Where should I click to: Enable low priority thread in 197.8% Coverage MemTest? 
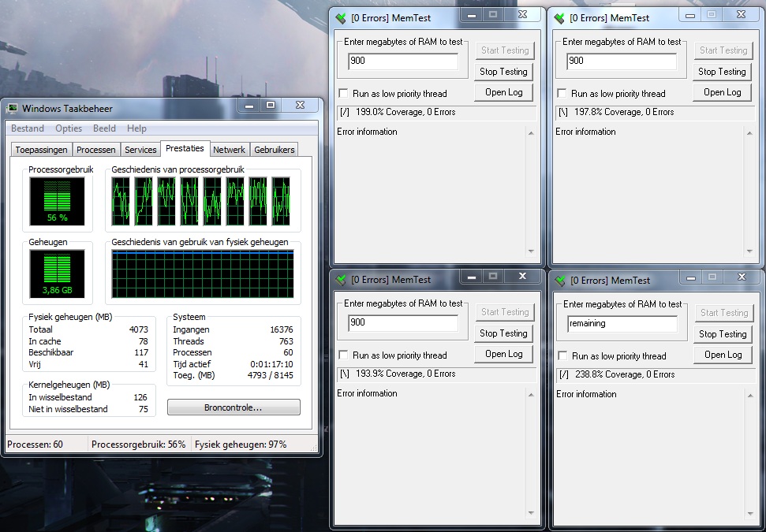(x=562, y=93)
